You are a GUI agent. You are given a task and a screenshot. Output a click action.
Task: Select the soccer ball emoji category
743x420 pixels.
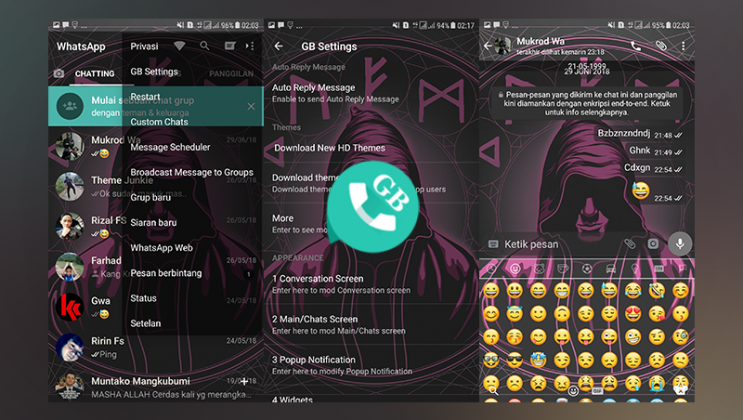click(587, 269)
